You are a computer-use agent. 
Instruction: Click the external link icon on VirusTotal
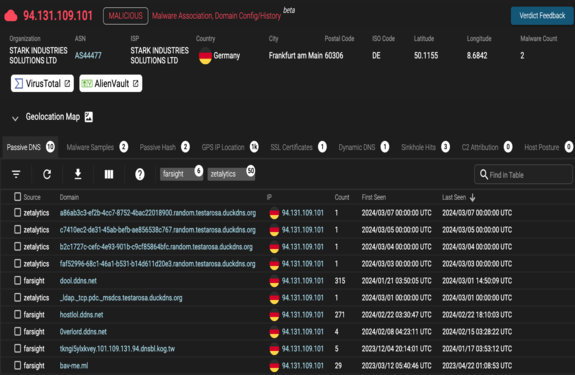[x=67, y=84]
